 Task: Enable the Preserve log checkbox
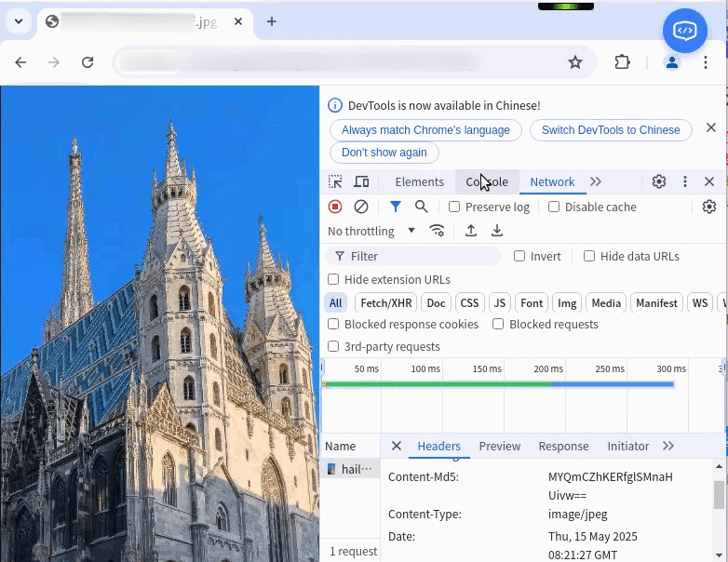click(x=454, y=207)
